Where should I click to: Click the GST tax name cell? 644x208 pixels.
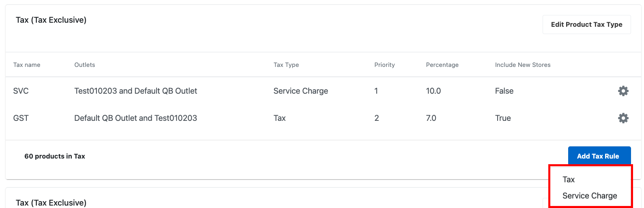coord(21,118)
